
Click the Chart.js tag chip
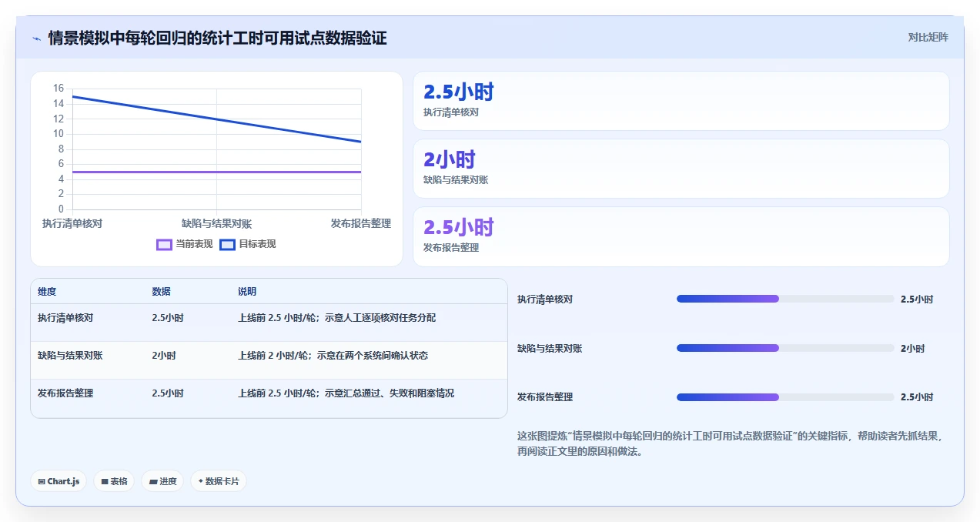[x=59, y=481]
